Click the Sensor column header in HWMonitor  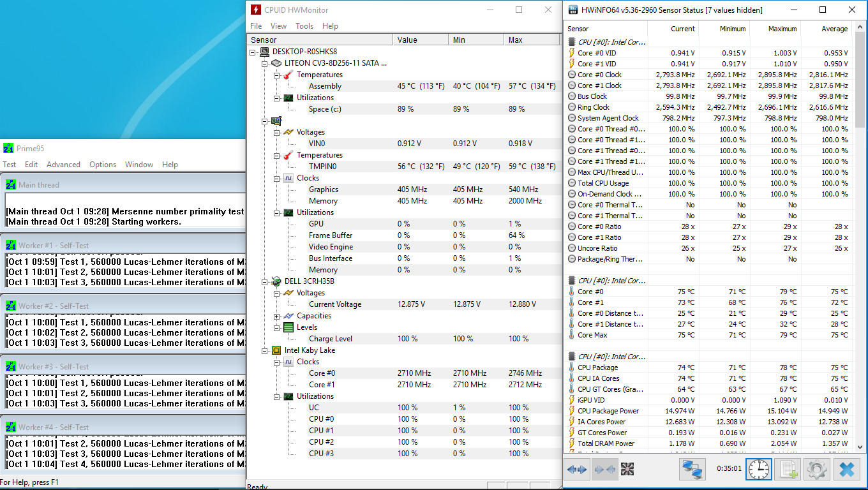pyautogui.click(x=320, y=40)
